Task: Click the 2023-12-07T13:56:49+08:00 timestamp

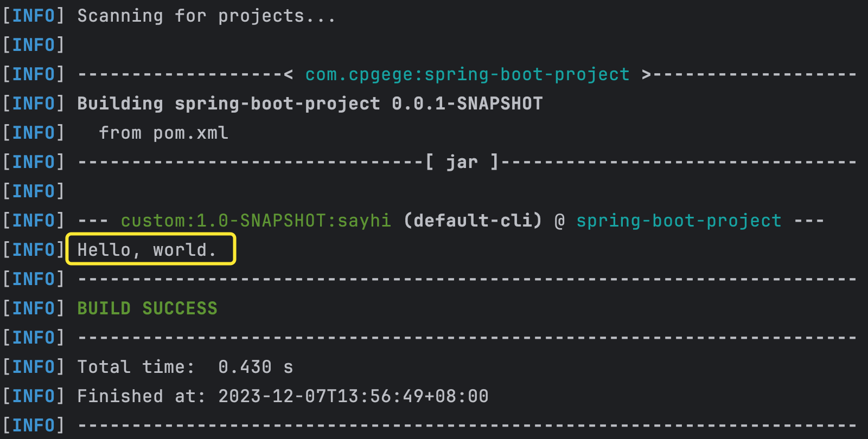Action: (353, 397)
